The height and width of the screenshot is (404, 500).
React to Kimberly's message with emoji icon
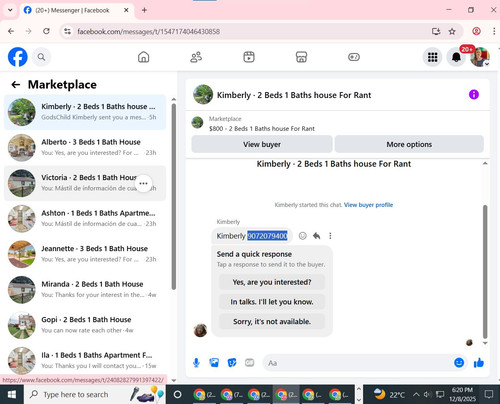pyautogui.click(x=302, y=236)
